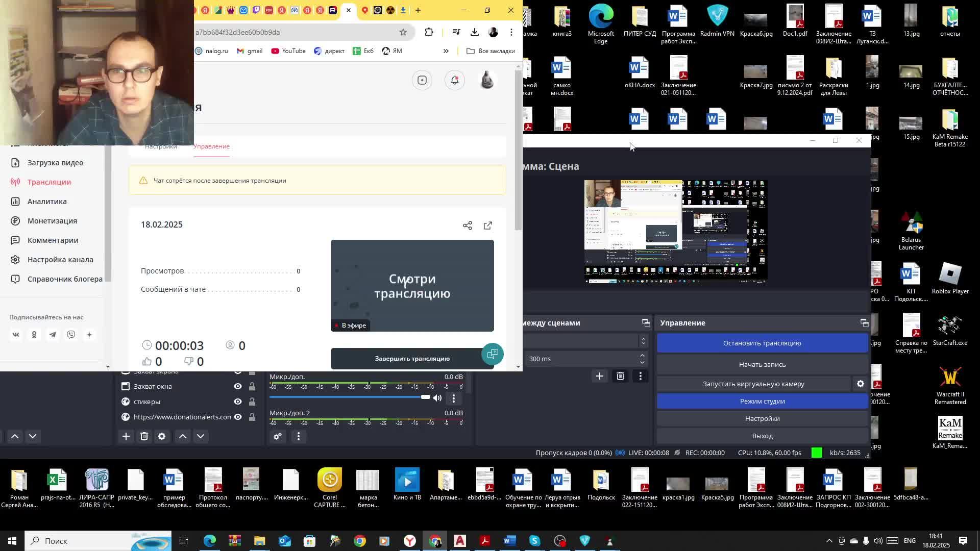Screen dimensions: 980x551
Task: Show hidden system tray icons
Action: click(829, 541)
